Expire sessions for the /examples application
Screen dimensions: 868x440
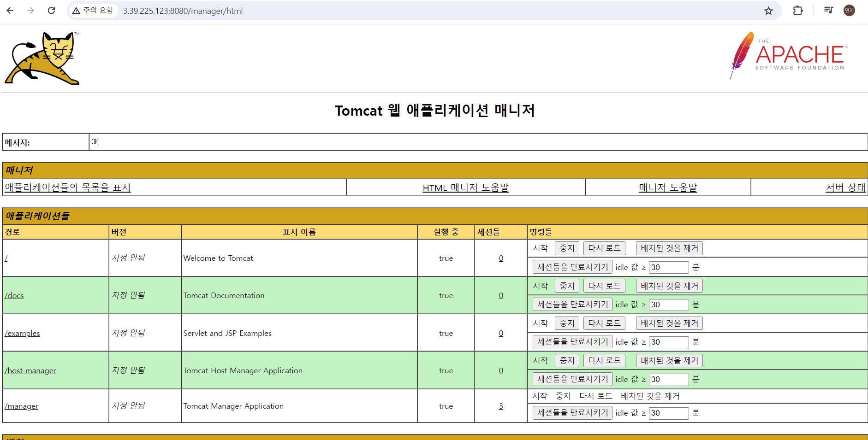572,342
